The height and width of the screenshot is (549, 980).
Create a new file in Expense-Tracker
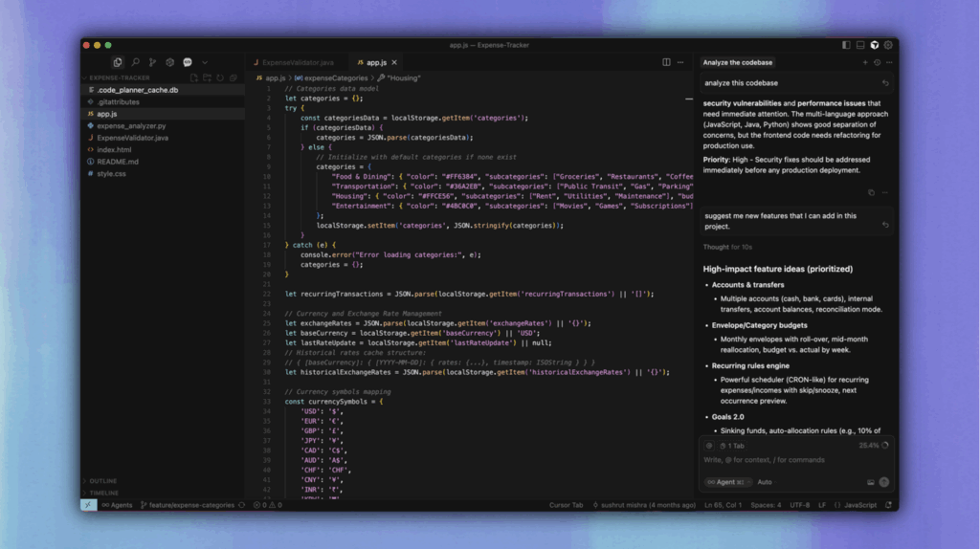(193, 78)
